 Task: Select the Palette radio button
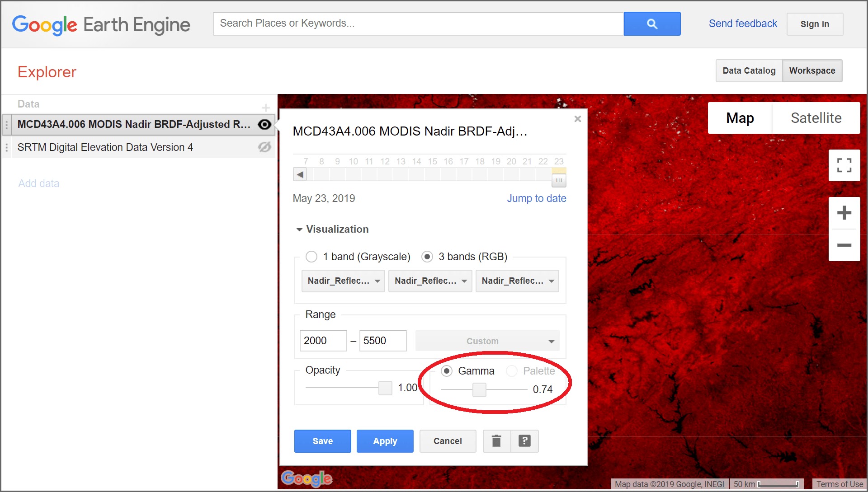512,371
